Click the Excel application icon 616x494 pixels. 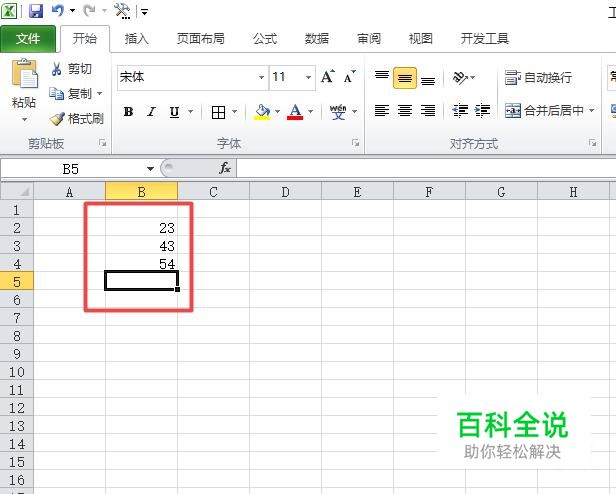tap(9, 11)
